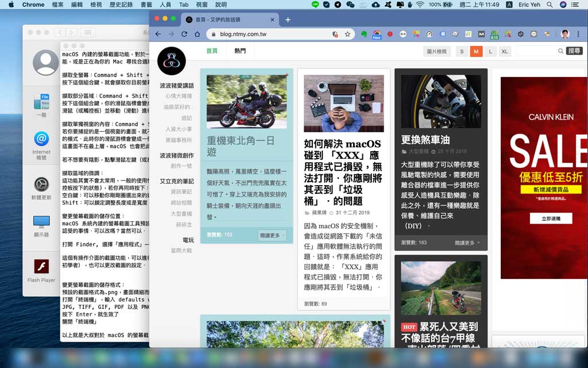Click the blog's round black logo
588x368 pixels.
171,61
